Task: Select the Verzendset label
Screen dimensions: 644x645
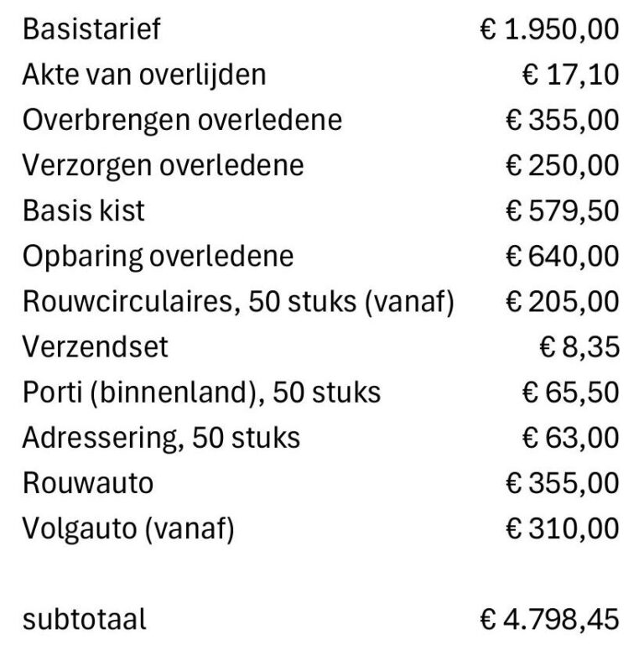Action: 96,346
